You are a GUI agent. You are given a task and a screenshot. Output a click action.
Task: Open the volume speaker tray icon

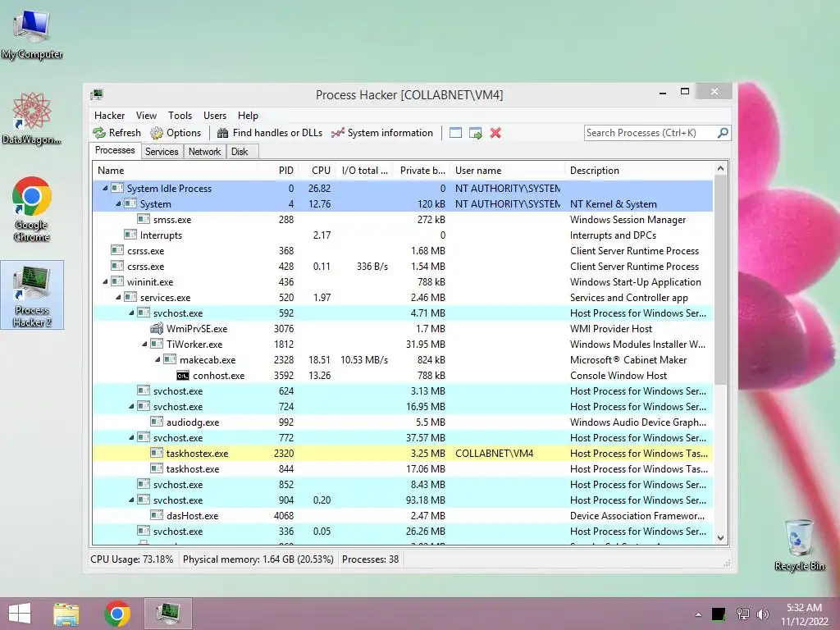point(762,614)
